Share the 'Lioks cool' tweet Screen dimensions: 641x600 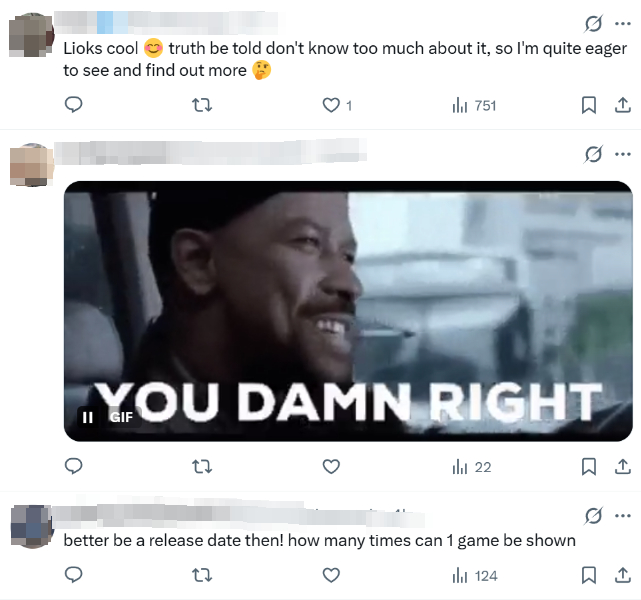point(623,105)
